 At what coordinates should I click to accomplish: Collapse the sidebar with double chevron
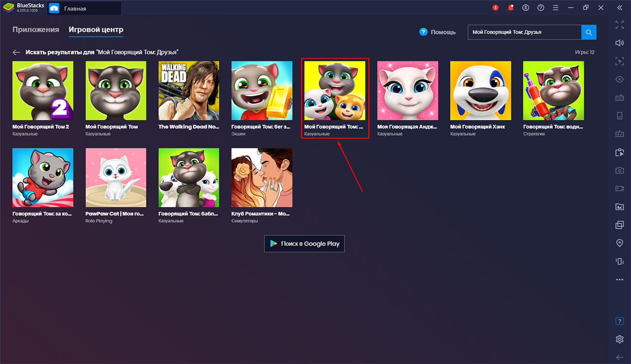coord(619,7)
